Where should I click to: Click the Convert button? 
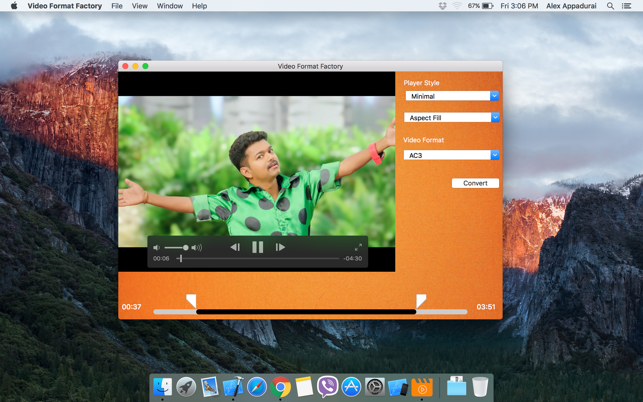tap(475, 183)
